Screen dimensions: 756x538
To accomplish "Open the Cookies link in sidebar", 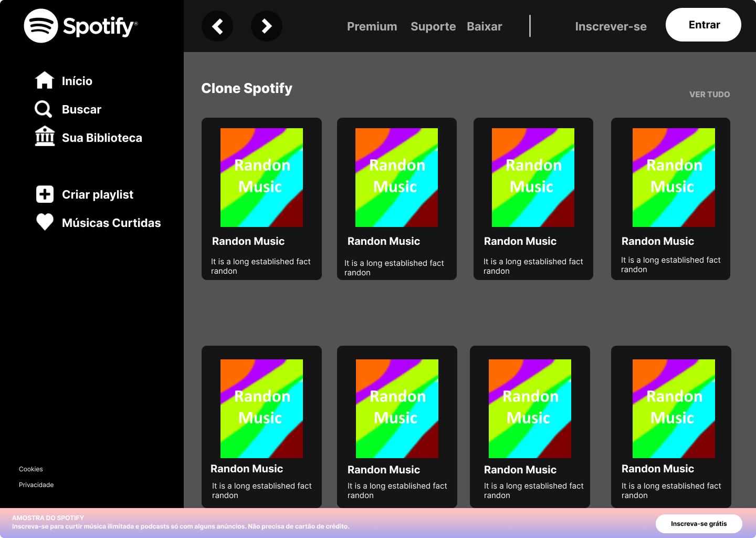I will (31, 469).
